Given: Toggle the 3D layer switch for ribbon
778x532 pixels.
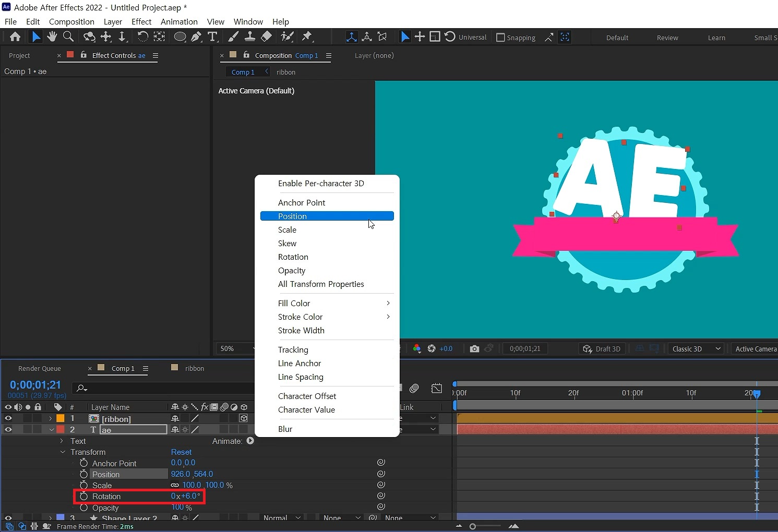Looking at the screenshot, I should pos(244,418).
